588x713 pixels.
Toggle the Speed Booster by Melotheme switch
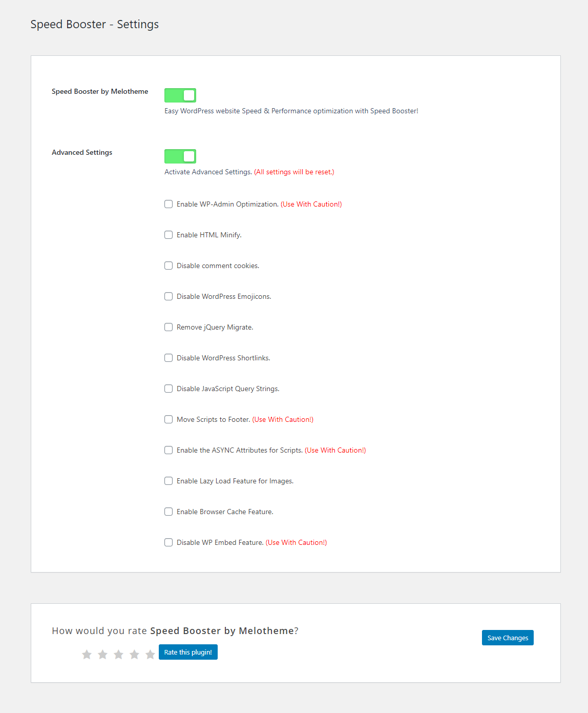(180, 95)
